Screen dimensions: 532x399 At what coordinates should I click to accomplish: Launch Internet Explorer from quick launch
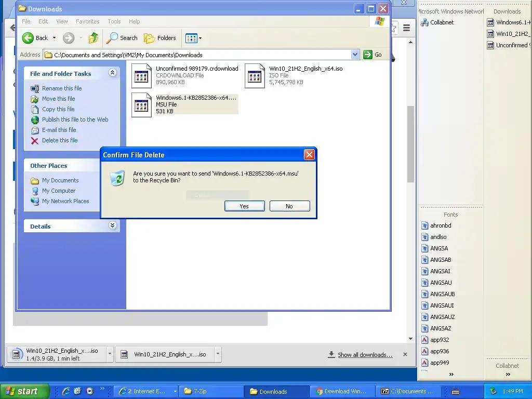coord(66,391)
